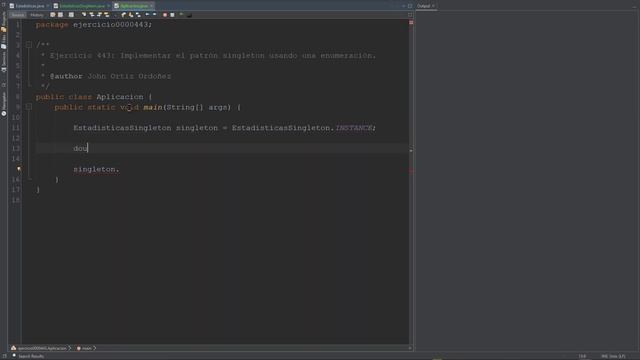Switch to History view
The height and width of the screenshot is (360, 640).
click(x=37, y=15)
